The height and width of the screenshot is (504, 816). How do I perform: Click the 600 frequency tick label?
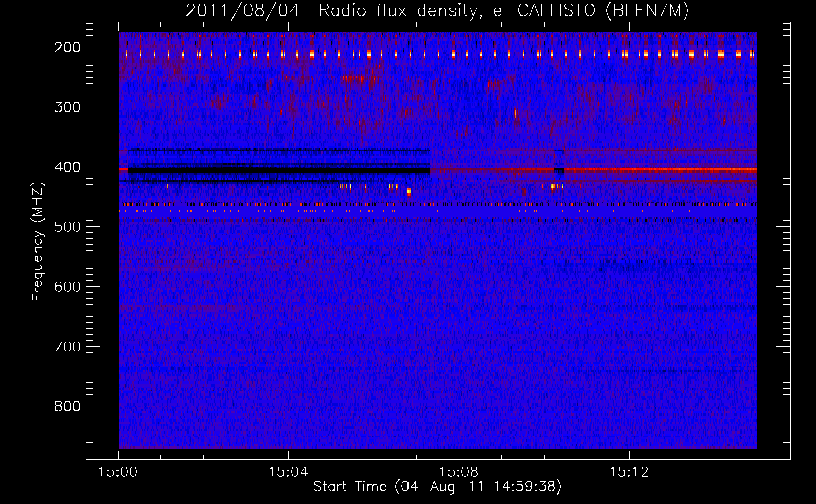pos(68,287)
